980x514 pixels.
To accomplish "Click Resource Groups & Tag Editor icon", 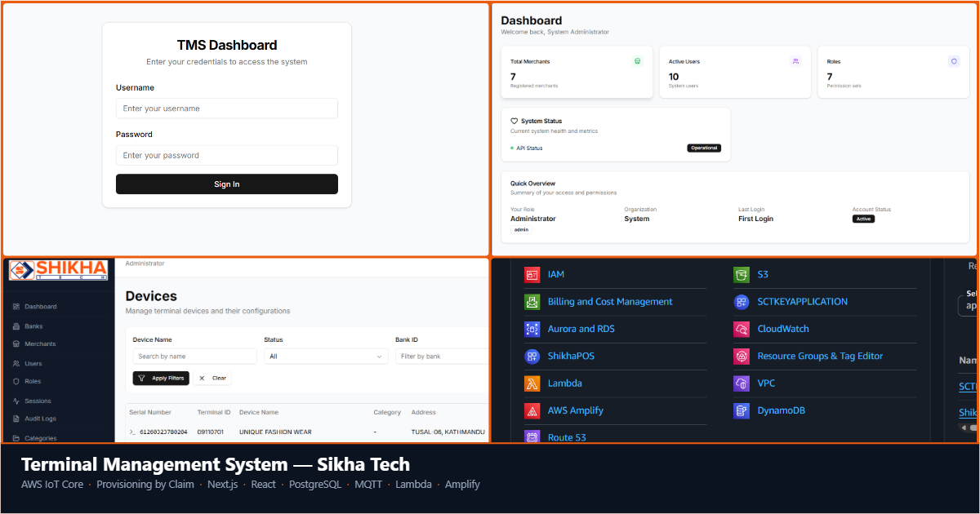I will pos(742,357).
